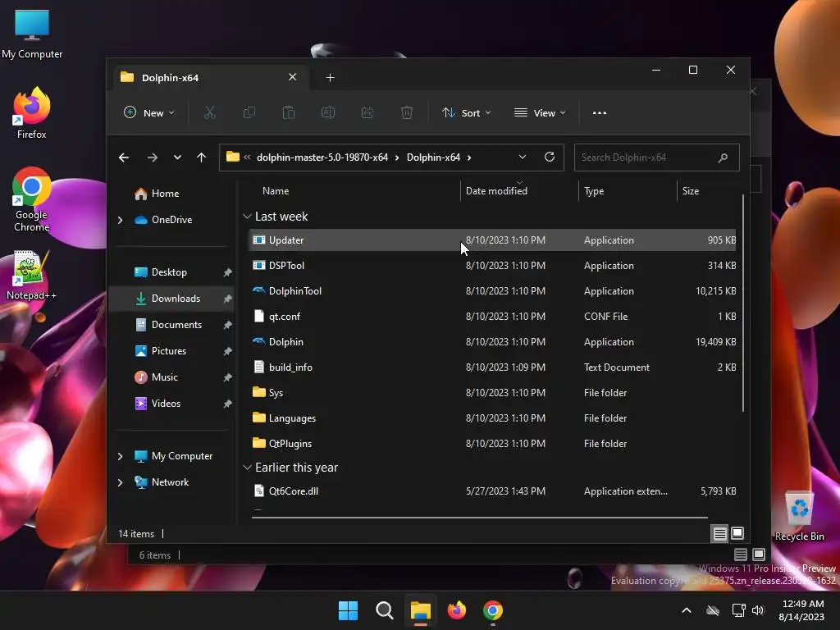Click the Rename icon in toolbar
Viewport: 840px width, 630px height.
[328, 113]
